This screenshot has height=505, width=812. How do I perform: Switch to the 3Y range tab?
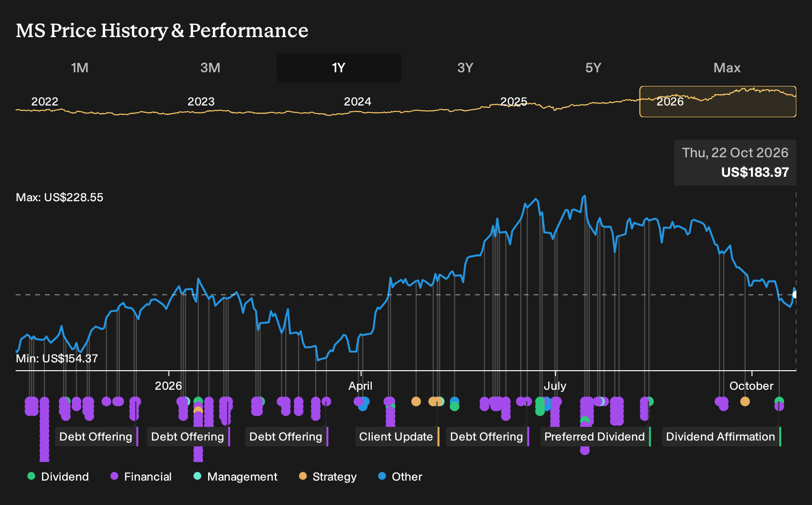465,67
